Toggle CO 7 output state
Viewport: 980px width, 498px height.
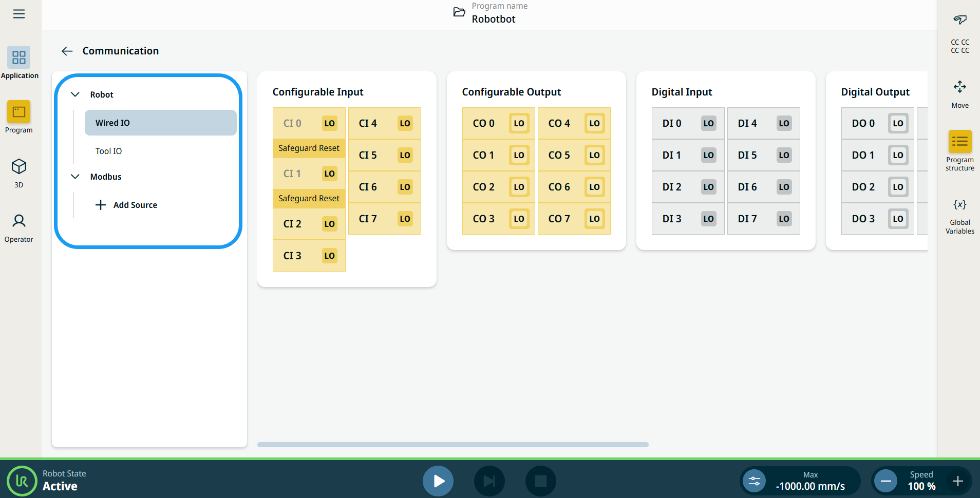tap(594, 219)
